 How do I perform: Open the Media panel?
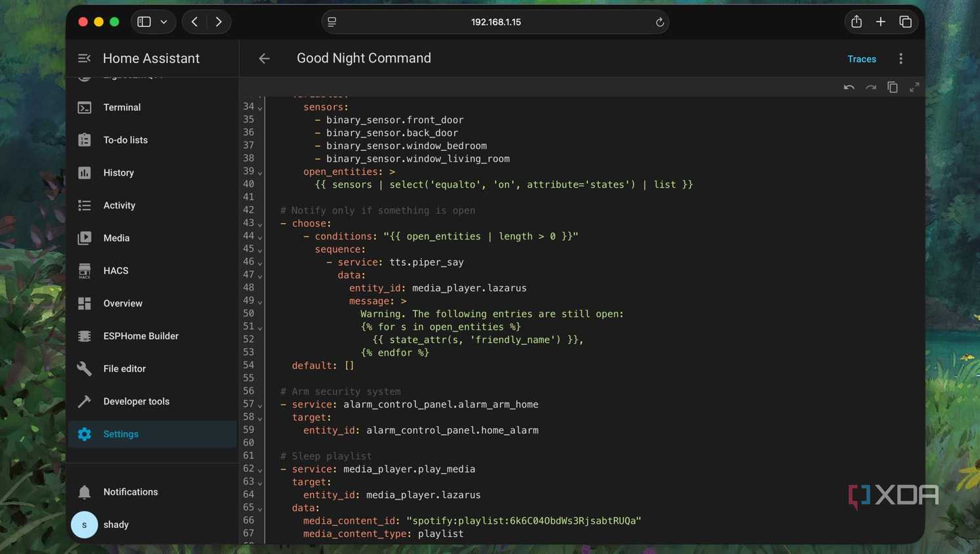[x=152, y=238]
